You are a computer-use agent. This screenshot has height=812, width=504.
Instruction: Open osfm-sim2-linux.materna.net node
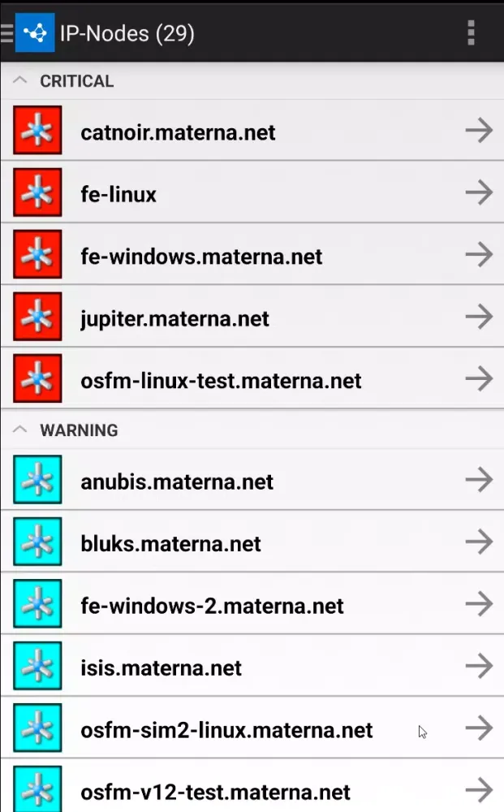click(226, 730)
